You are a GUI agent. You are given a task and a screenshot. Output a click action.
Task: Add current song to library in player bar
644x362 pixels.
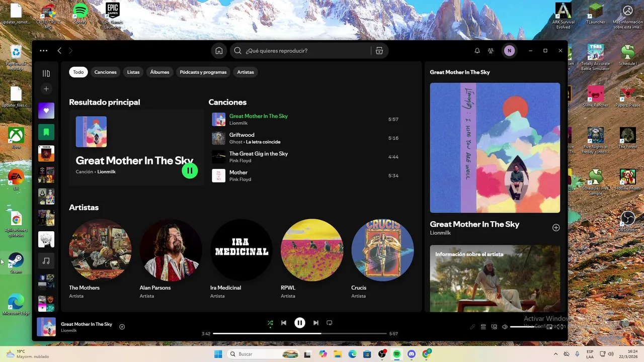click(122, 327)
